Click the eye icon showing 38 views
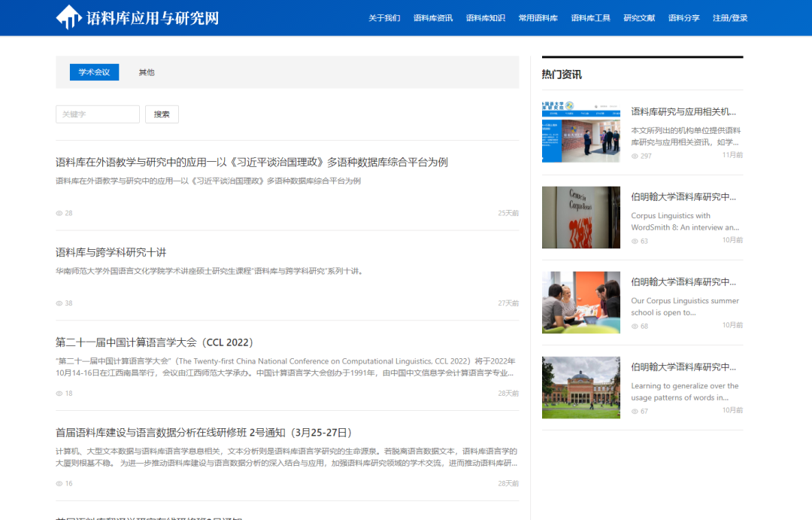812x520 pixels. click(x=59, y=303)
